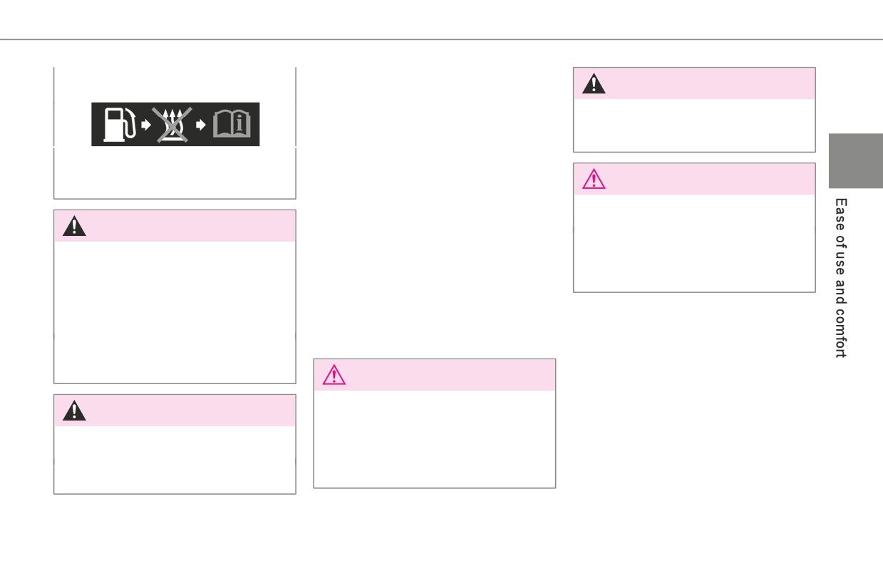This screenshot has width=883, height=588.
Task: Click the "Ease of use and comfort" label
Action: (x=841, y=278)
